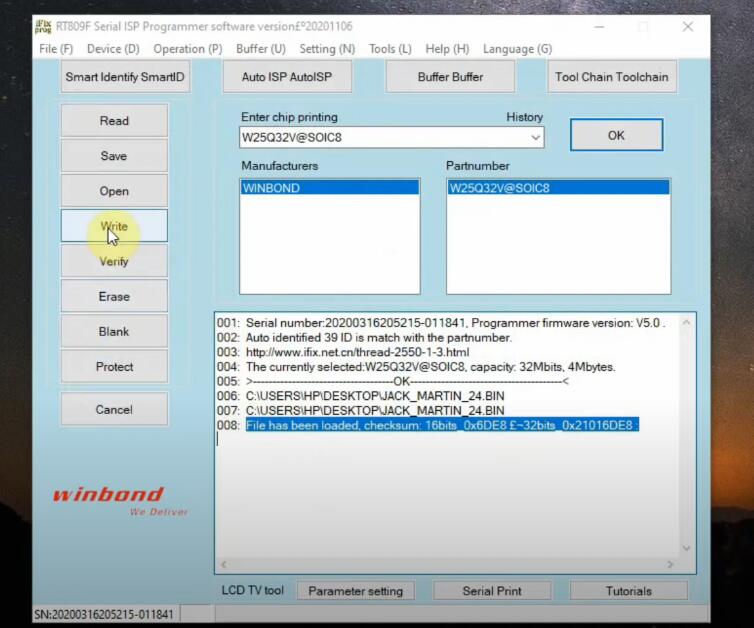This screenshot has width=754, height=628.
Task: Click the LCD TV tool label
Action: [x=252, y=590]
